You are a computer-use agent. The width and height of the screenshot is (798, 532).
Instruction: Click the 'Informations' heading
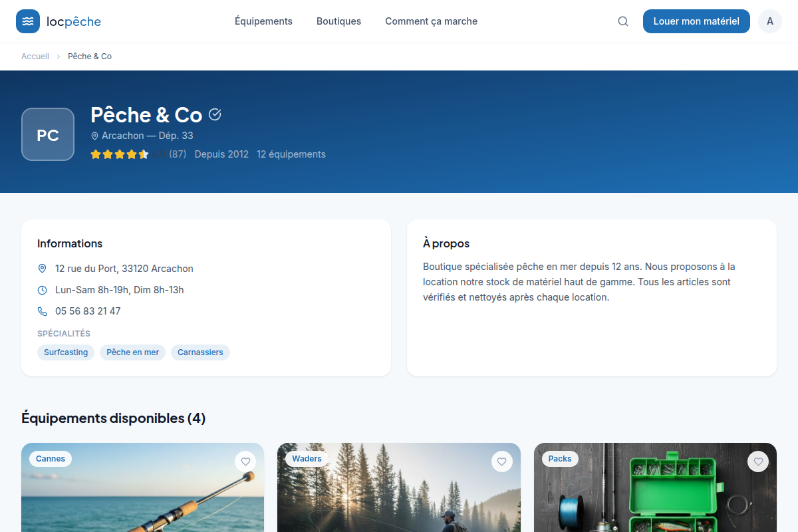[70, 243]
